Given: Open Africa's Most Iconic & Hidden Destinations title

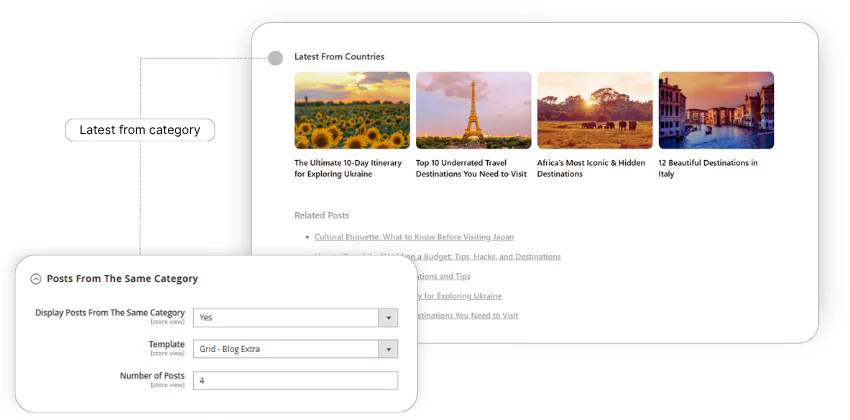Looking at the screenshot, I should pyautogui.click(x=591, y=168).
